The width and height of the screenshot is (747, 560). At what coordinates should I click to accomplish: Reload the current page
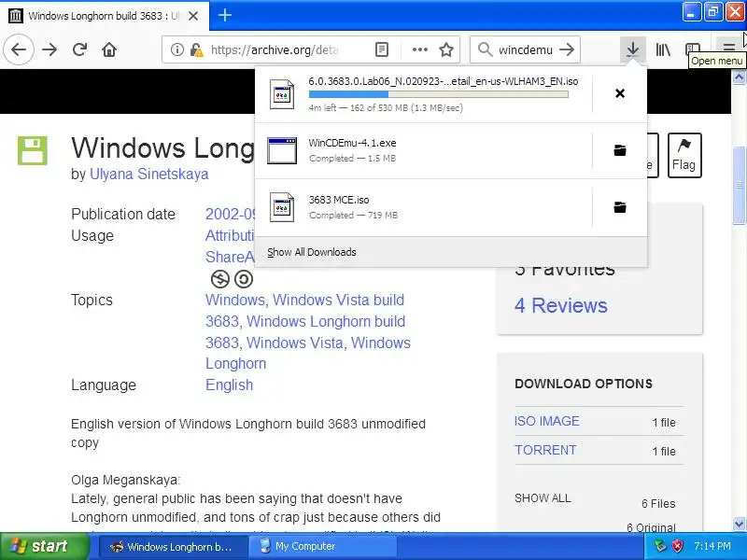coord(79,49)
